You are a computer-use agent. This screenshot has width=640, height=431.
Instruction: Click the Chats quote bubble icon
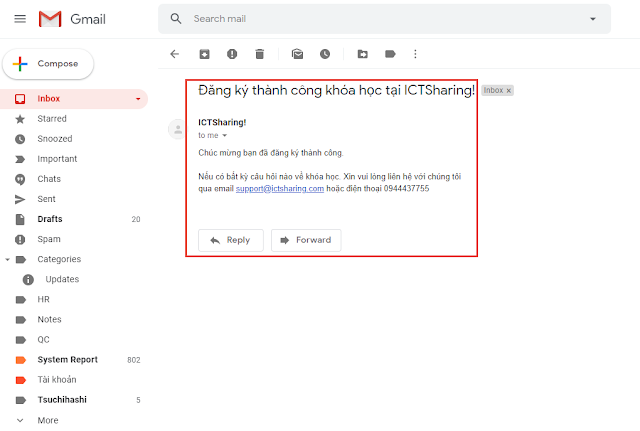(x=20, y=179)
